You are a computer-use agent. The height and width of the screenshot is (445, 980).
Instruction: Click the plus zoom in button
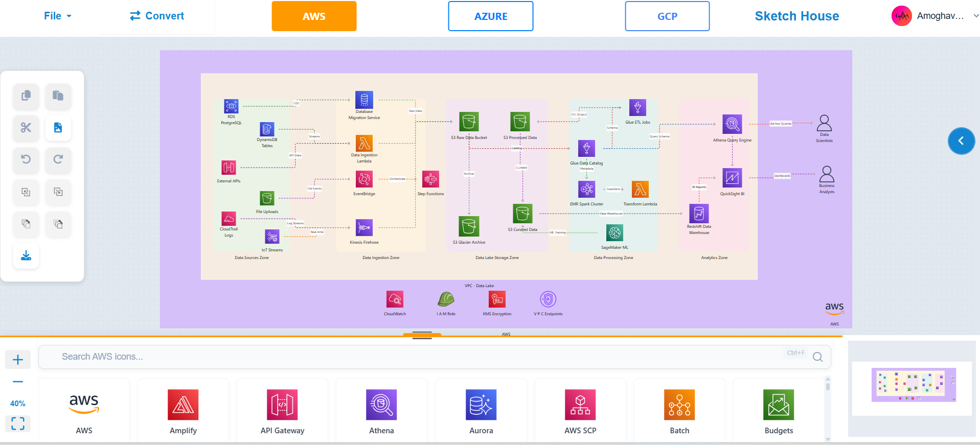tap(18, 360)
